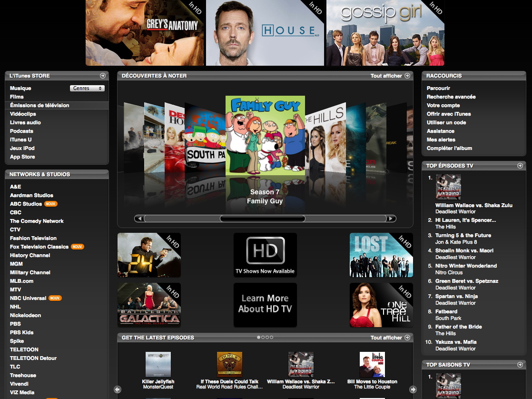Open top episode Hi Lauren, It's Spencer...
Viewport: 532px width, 399px height.
(465, 220)
